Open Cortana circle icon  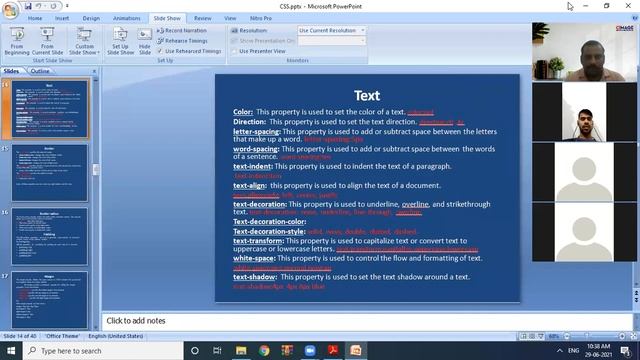click(195, 351)
